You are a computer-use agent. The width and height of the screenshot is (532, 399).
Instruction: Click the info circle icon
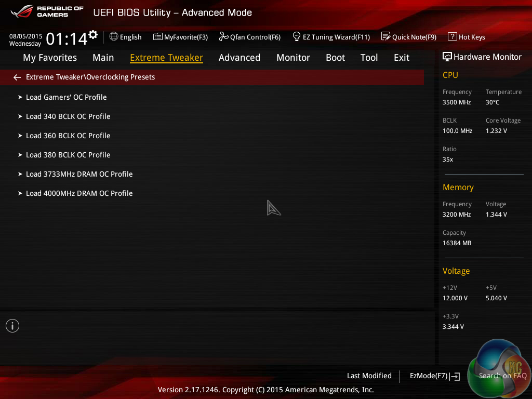pos(12,326)
